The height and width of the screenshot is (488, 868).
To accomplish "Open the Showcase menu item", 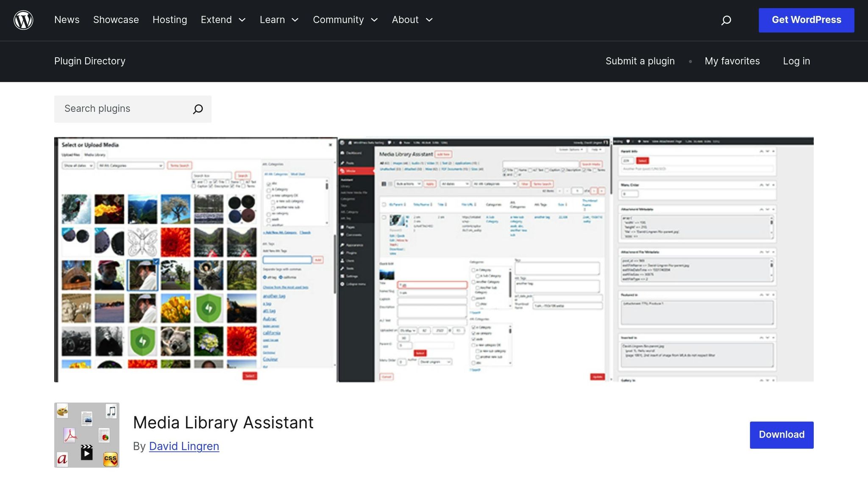I will pos(116,20).
